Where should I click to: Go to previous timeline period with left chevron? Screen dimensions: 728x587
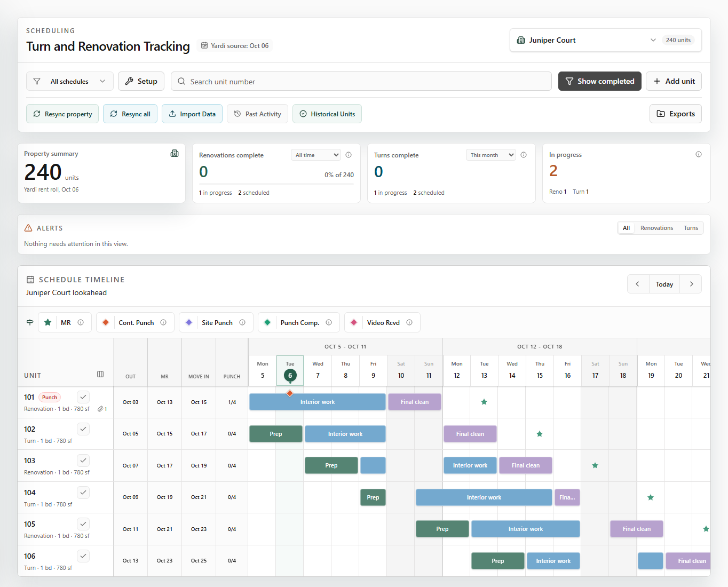tap(638, 284)
